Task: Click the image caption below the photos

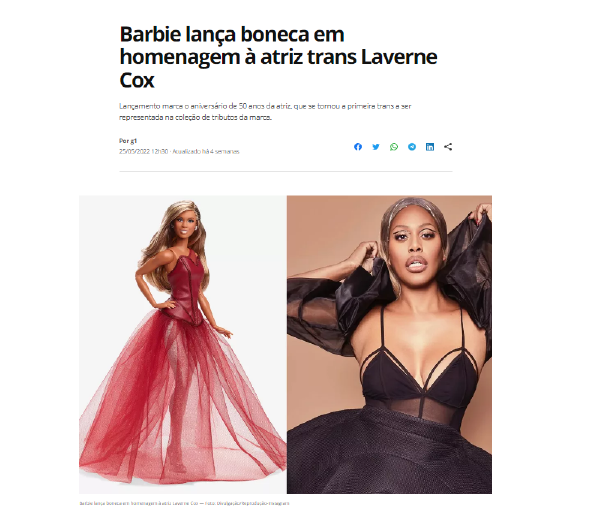Action: (185, 504)
